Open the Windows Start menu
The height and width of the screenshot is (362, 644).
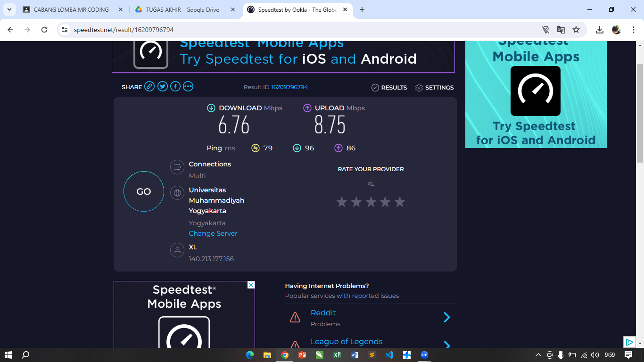[x=8, y=355]
